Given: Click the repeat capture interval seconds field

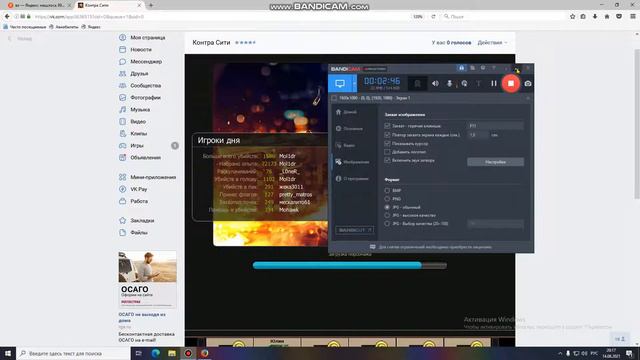Looking at the screenshot, I should [478, 135].
